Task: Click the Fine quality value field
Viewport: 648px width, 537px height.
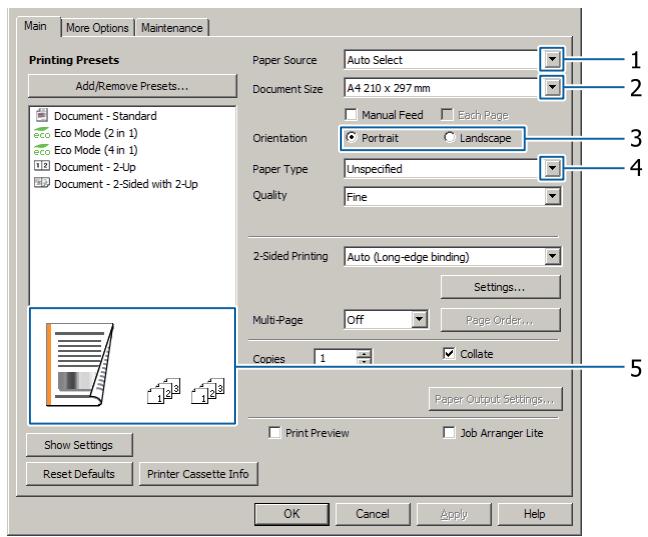Action: point(443,197)
